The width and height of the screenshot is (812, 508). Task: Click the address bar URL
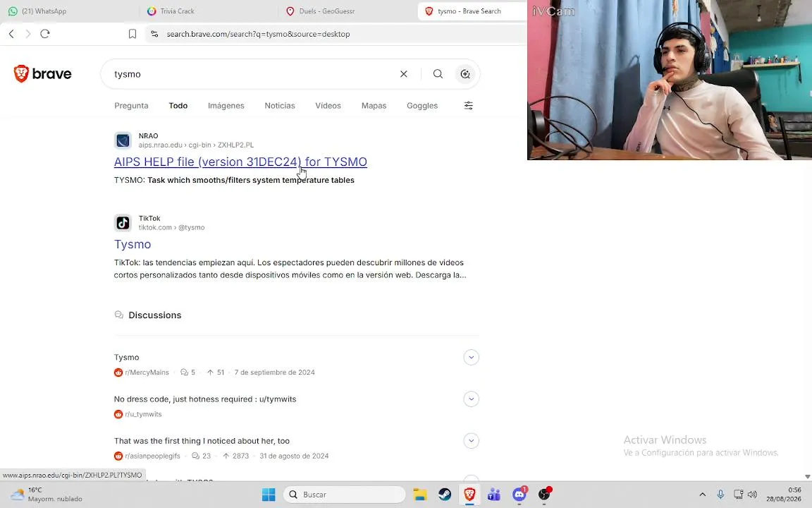(258, 34)
